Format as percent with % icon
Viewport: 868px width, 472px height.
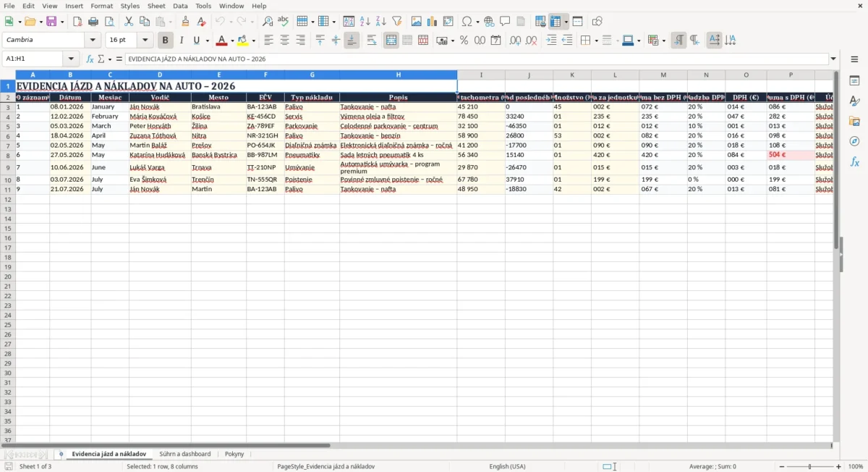pos(464,41)
